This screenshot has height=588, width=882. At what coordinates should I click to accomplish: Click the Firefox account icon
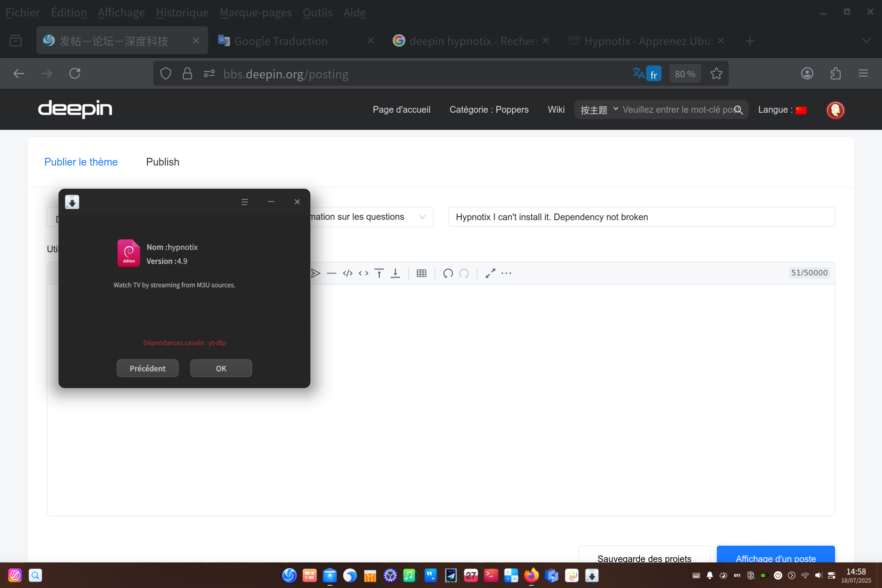807,73
